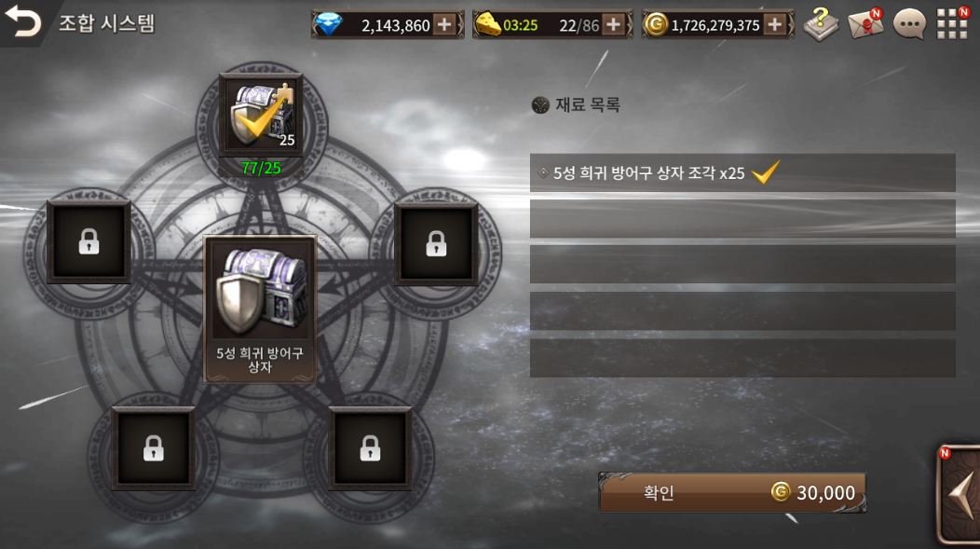Image resolution: width=980 pixels, height=549 pixels.
Task: Tap the left locked material slot
Action: click(x=88, y=242)
